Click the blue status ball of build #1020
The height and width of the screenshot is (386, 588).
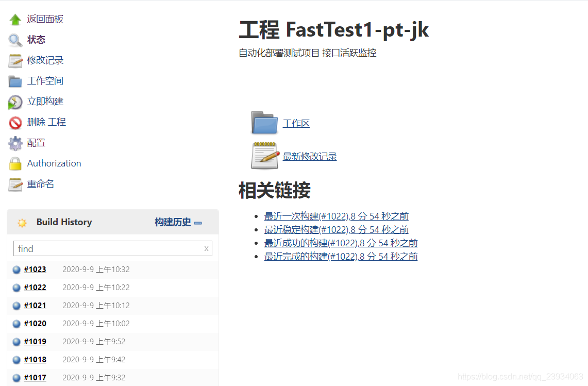(16, 324)
